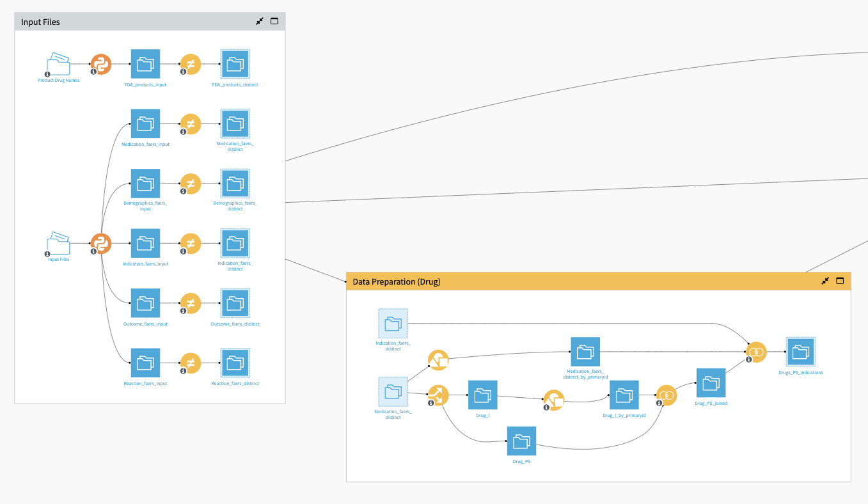Click the Drugs_PS_indications label
This screenshot has height=504, width=868.
[801, 372]
